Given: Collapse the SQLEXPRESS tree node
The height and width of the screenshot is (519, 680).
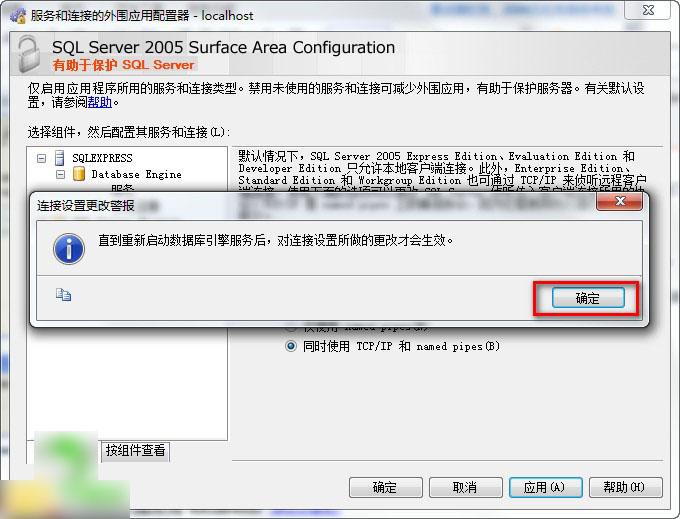Looking at the screenshot, I should point(41,158).
